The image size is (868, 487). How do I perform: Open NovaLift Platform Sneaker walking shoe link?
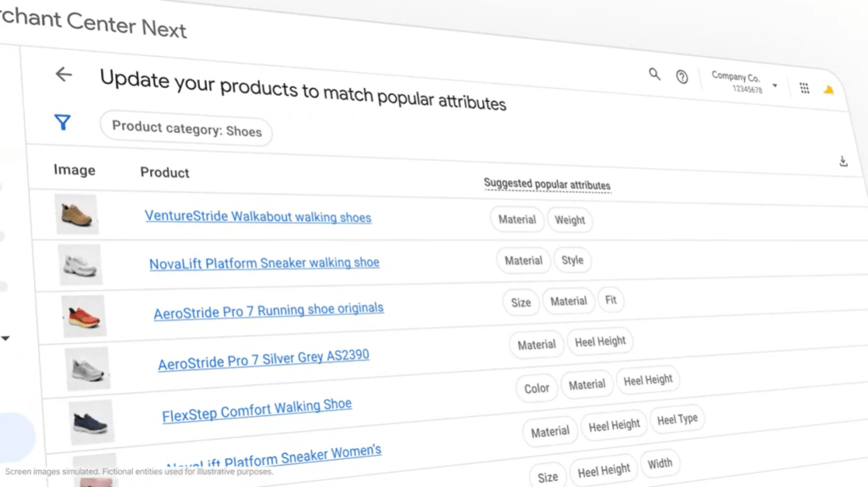(264, 263)
